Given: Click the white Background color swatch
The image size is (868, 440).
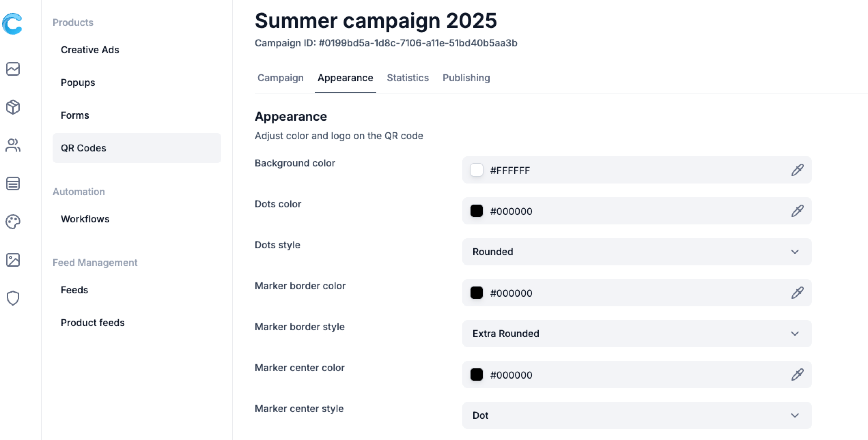Looking at the screenshot, I should pyautogui.click(x=476, y=170).
